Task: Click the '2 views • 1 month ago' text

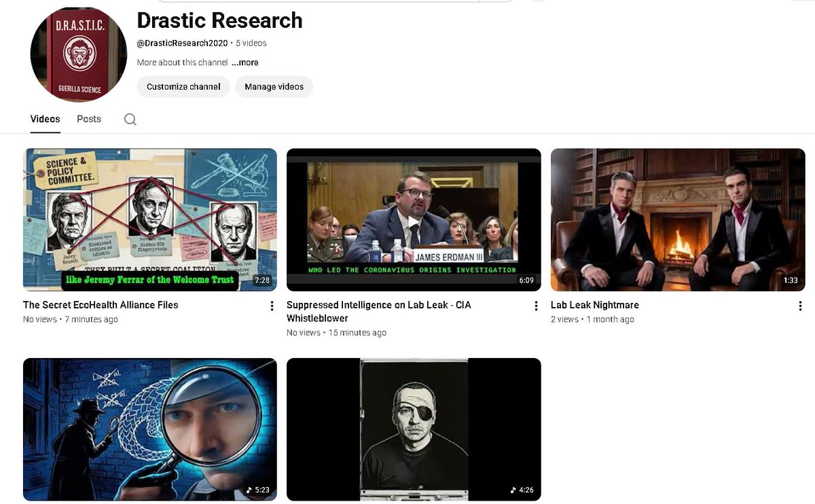Action: (x=592, y=319)
